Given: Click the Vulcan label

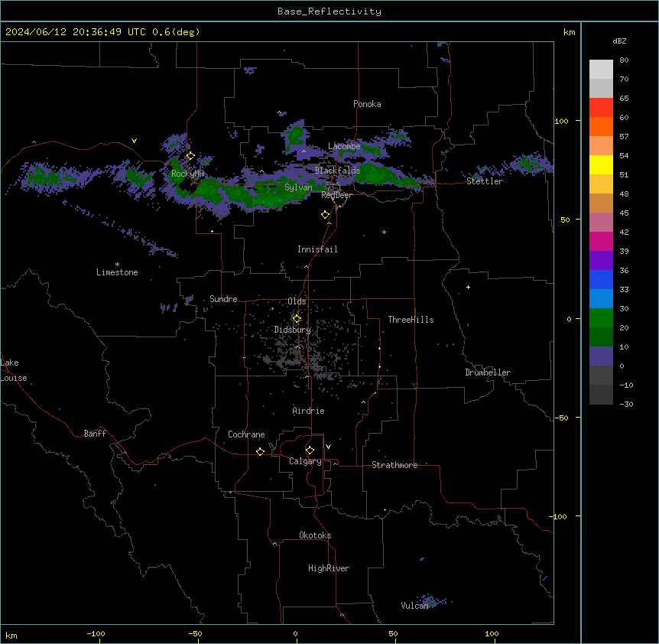Looking at the screenshot, I should pos(414,606).
